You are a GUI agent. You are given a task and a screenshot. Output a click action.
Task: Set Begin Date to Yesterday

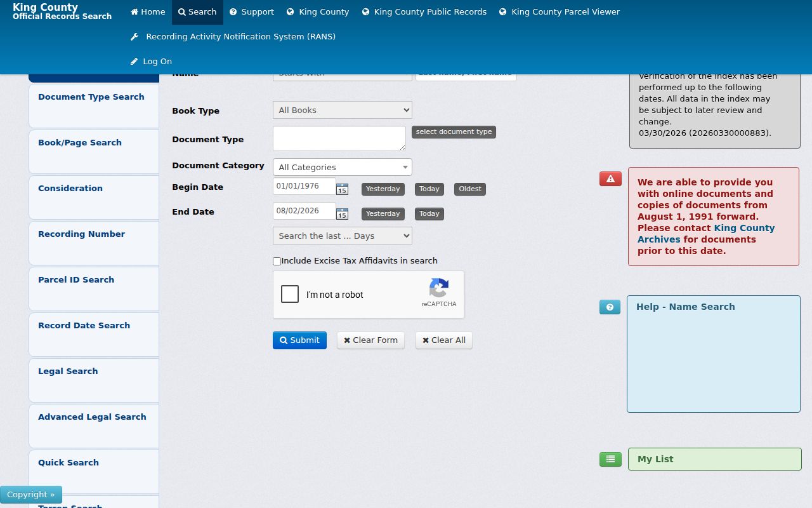(383, 189)
